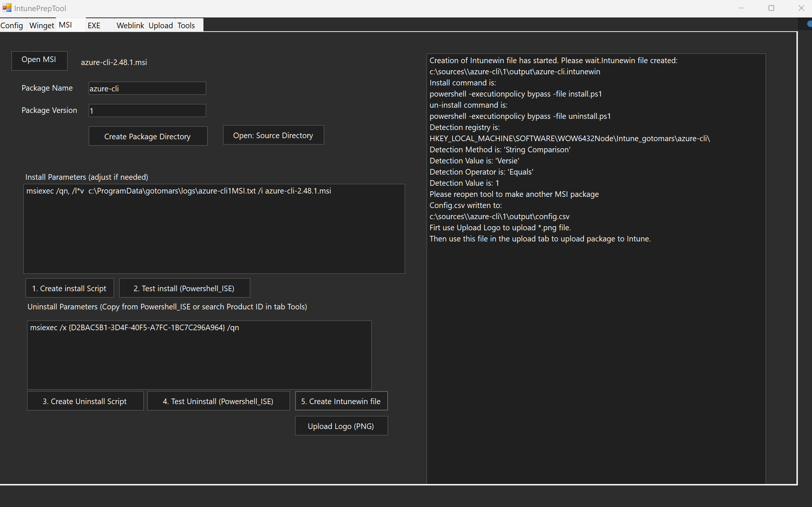Select the EXE tab
The height and width of the screenshot is (507, 812).
tap(94, 25)
